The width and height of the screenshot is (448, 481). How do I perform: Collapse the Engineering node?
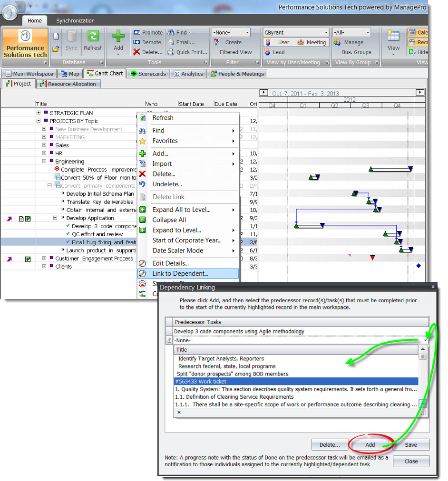coord(44,161)
